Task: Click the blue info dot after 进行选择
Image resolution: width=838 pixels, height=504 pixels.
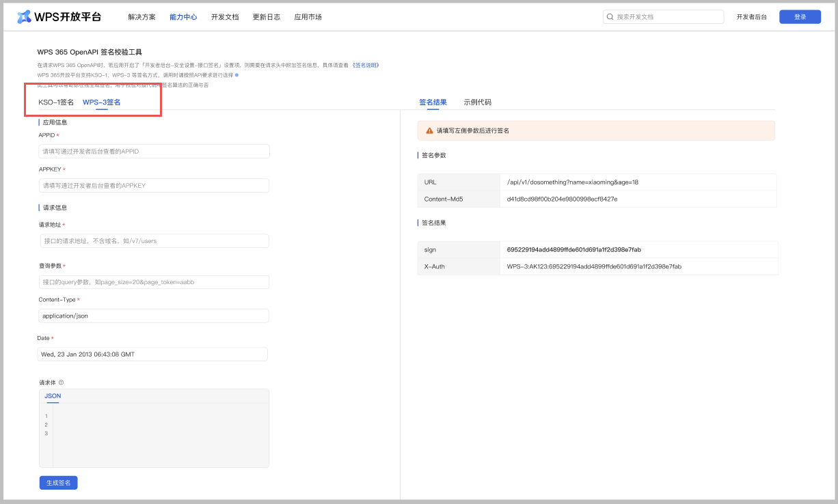Action: [x=236, y=75]
